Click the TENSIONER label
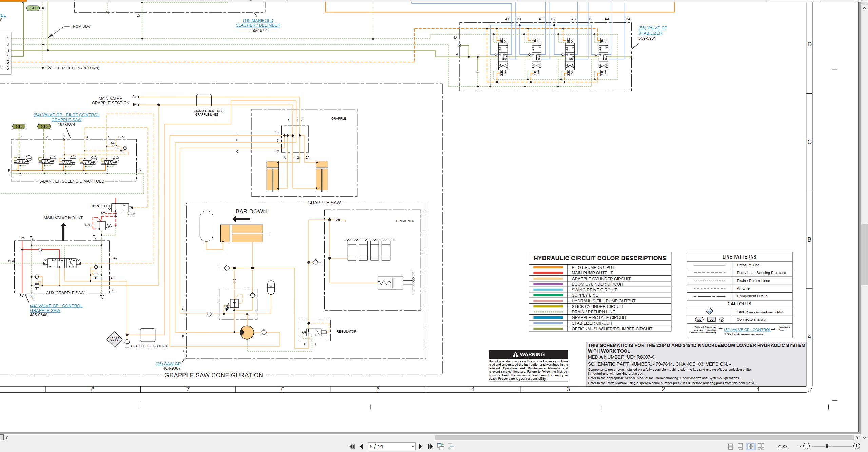Screen dimensions: 868x452 (405, 221)
